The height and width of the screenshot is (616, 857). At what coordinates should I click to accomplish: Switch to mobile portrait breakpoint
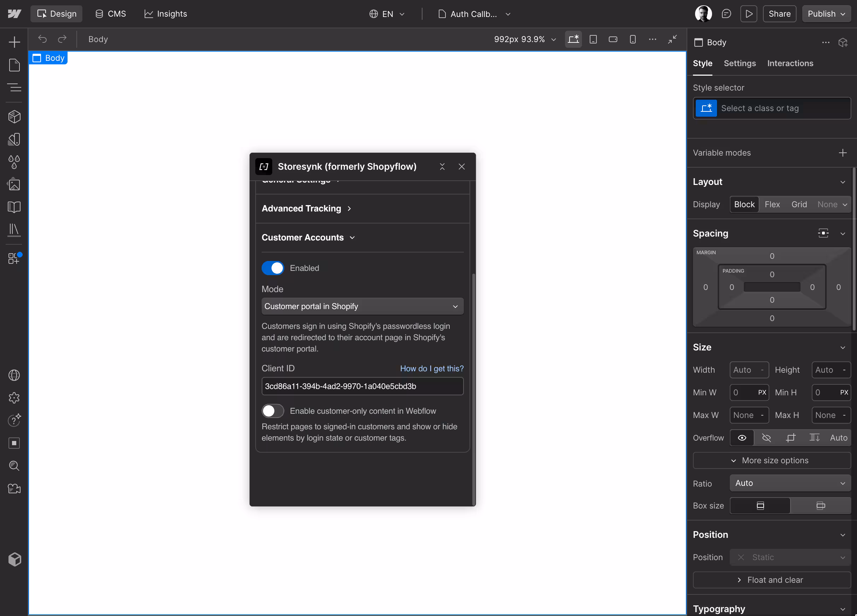pyautogui.click(x=632, y=39)
